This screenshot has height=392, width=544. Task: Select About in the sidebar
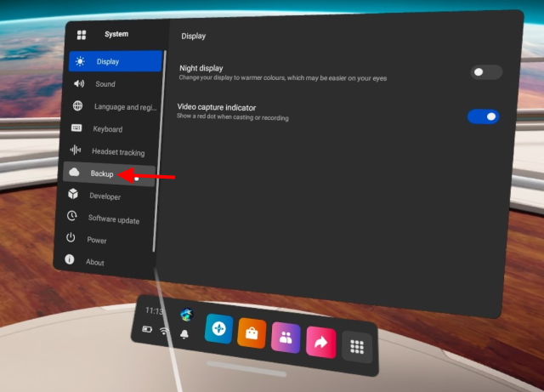pyautogui.click(x=104, y=261)
